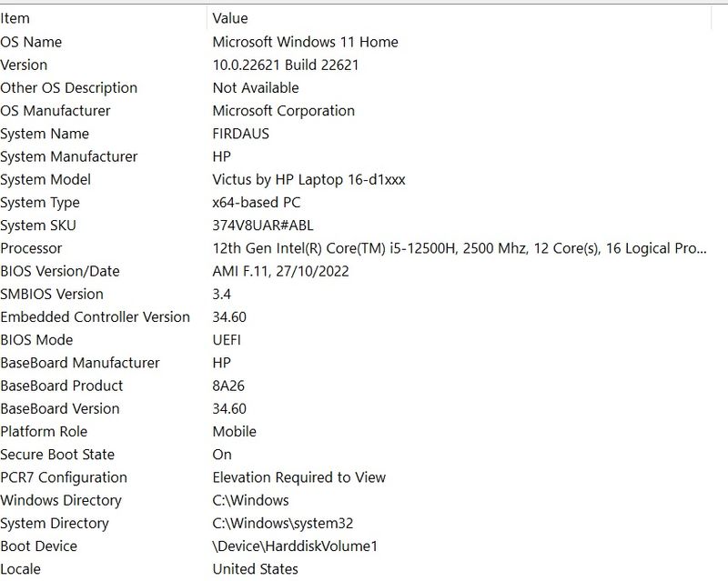Click the PCR7 Configuration elevation value
Viewport: 728px width, 581px height.
(298, 477)
